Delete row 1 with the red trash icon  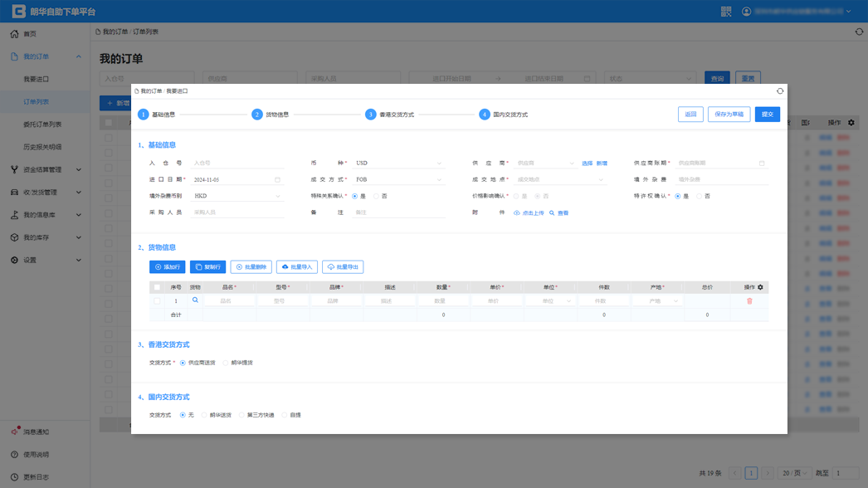749,300
